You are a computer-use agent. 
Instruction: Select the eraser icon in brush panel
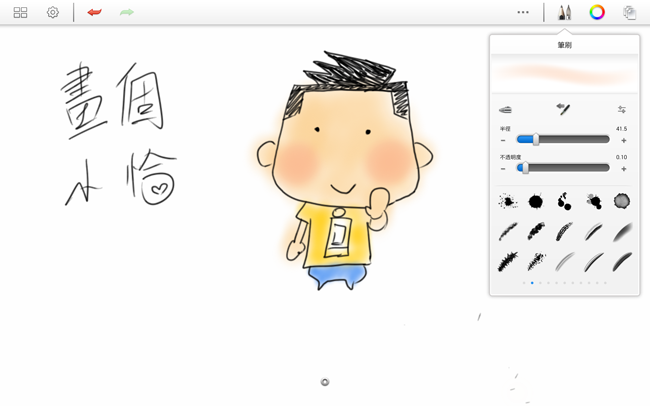[505, 110]
